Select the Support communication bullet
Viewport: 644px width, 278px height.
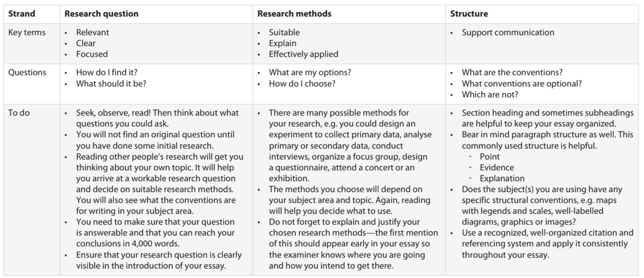click(508, 32)
